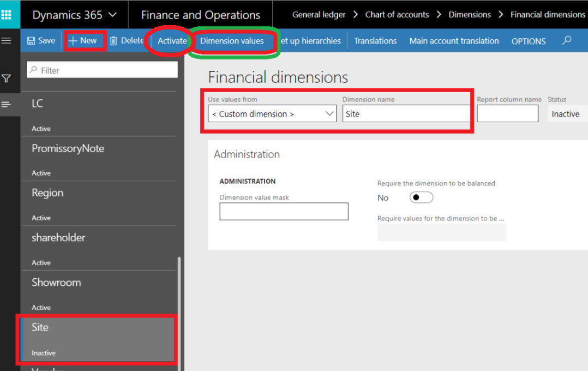Select the Site dimension row
588x371 pixels.
coord(98,339)
